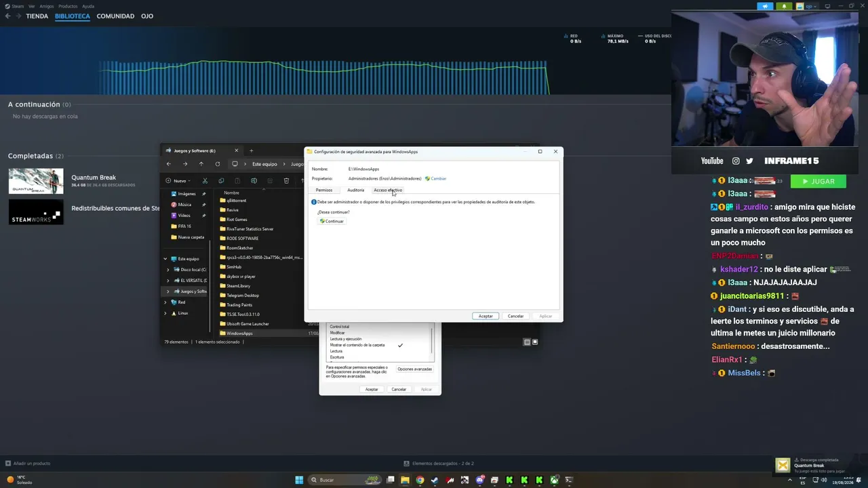Open the Xbox app from the taskbar
Screen dimensions: 868x488
[x=554, y=481]
